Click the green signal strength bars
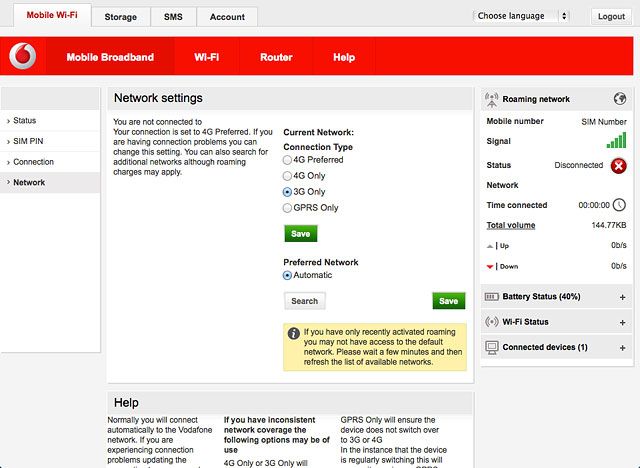 click(616, 140)
